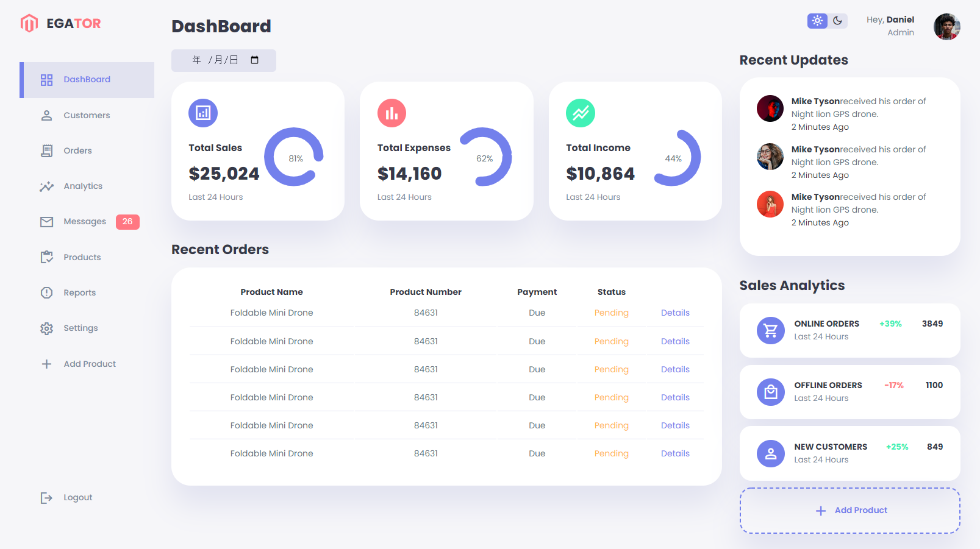Click the -17% offline orders percentage
The image size is (980, 549).
[894, 385]
